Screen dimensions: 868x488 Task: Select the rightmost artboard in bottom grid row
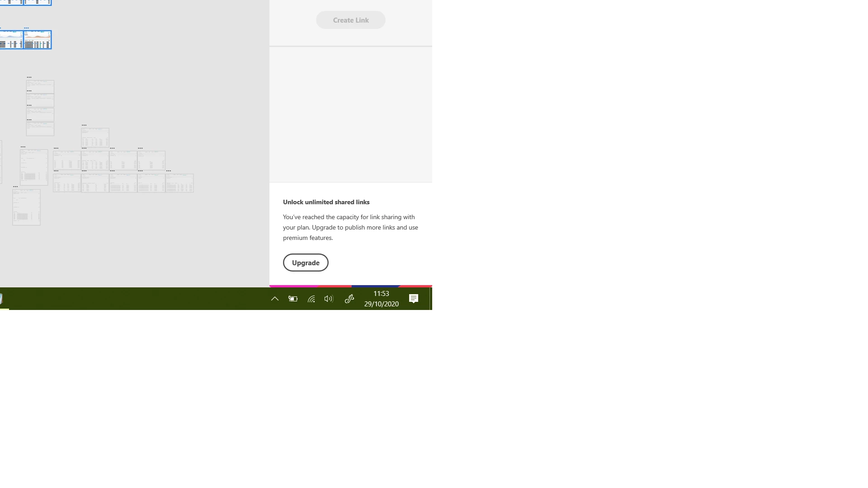pyautogui.click(x=179, y=183)
